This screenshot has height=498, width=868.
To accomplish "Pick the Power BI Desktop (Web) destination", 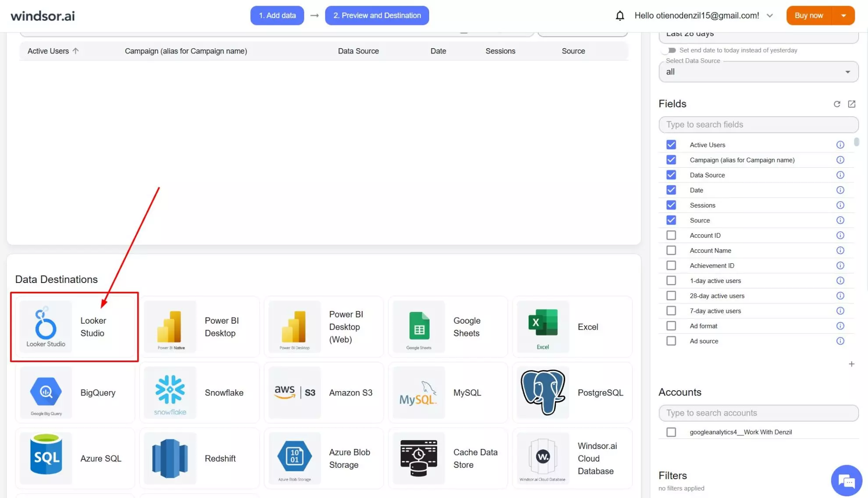I will click(x=324, y=327).
